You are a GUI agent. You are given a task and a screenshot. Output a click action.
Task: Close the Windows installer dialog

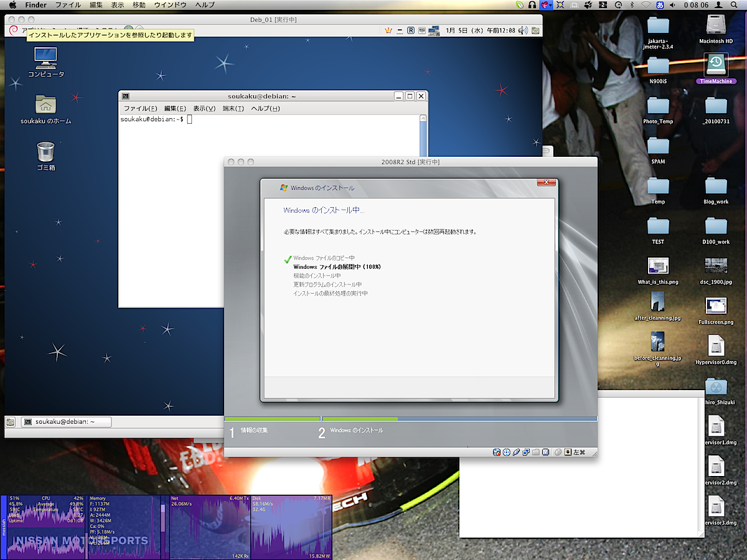click(x=546, y=182)
